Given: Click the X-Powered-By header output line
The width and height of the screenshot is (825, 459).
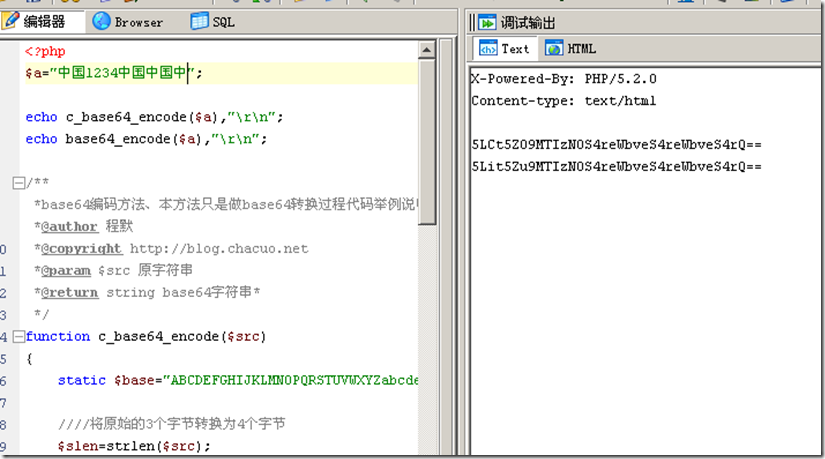Looking at the screenshot, I should tap(563, 79).
